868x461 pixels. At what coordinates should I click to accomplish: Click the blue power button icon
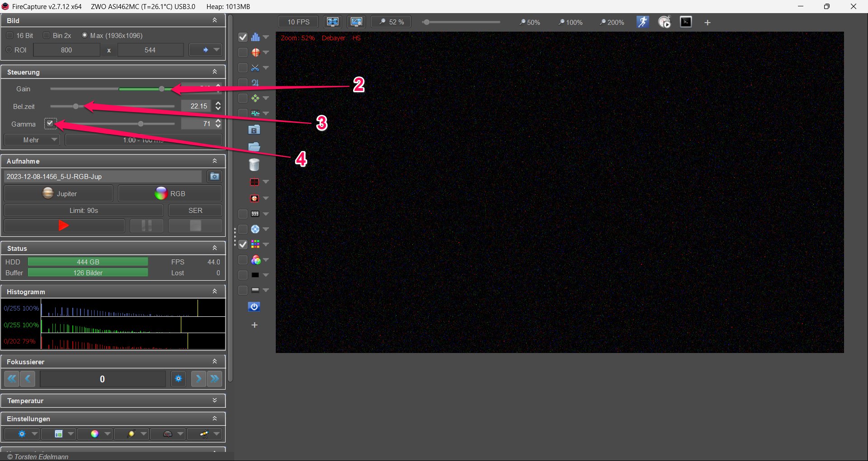pos(254,307)
